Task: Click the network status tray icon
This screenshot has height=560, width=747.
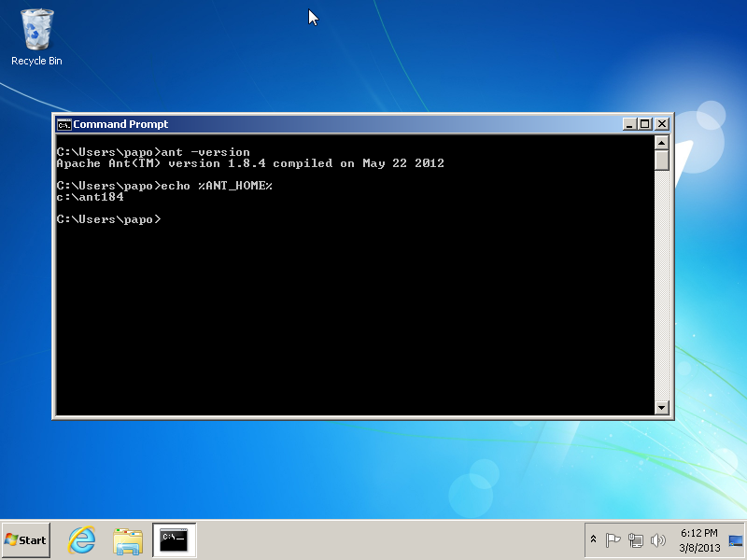Action: tap(636, 540)
